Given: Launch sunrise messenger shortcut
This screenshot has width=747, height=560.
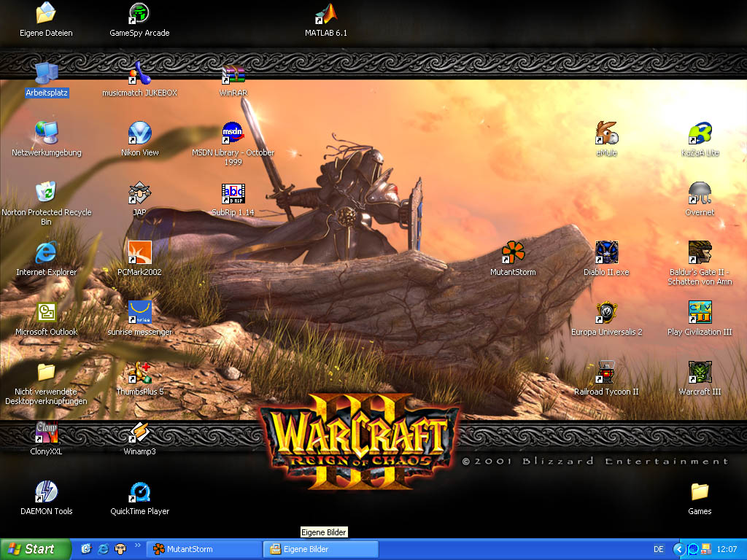Looking at the screenshot, I should click(x=139, y=312).
